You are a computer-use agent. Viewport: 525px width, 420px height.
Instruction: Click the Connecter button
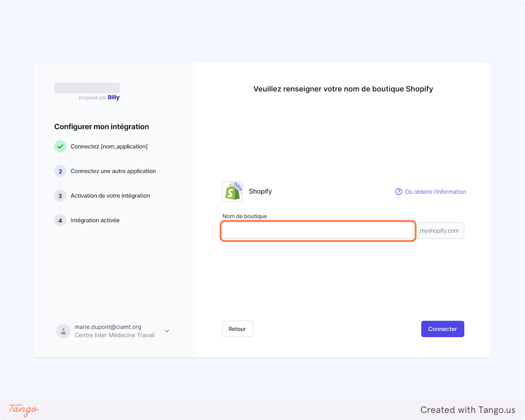click(443, 329)
